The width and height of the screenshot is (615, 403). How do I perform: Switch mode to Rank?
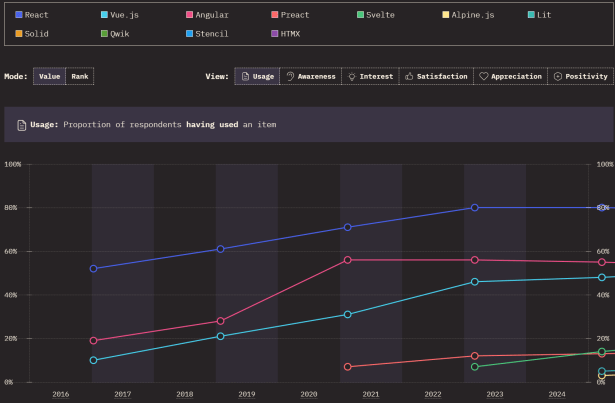pos(80,77)
